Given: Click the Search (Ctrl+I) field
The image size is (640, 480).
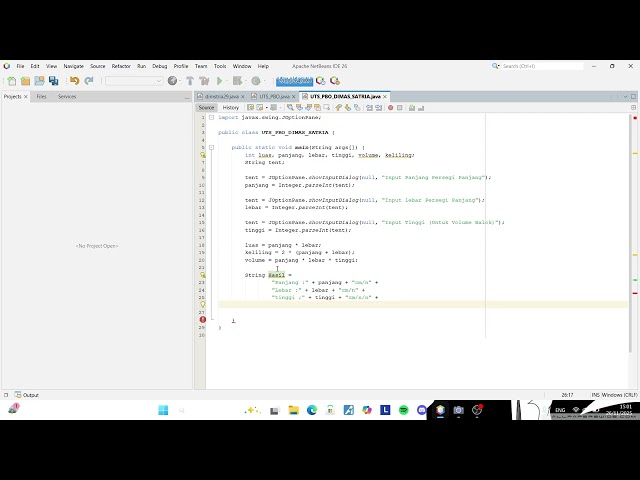Looking at the screenshot, I should (x=542, y=66).
